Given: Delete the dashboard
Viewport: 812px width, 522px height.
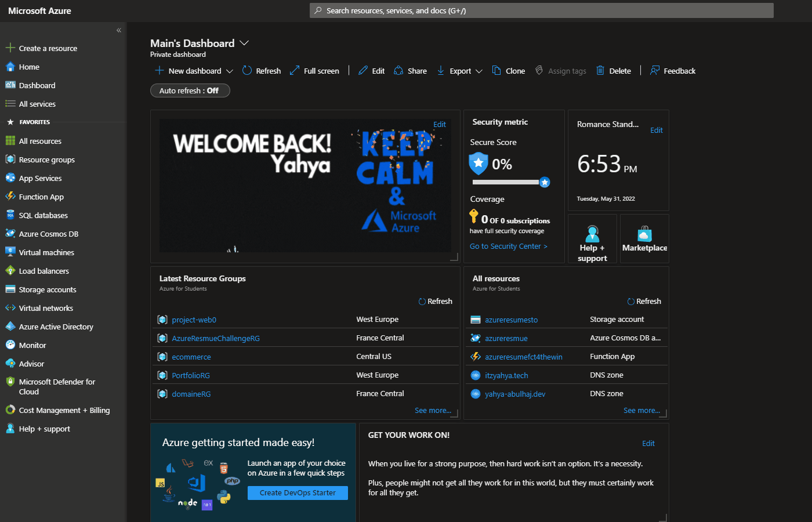Looking at the screenshot, I should click(x=614, y=71).
